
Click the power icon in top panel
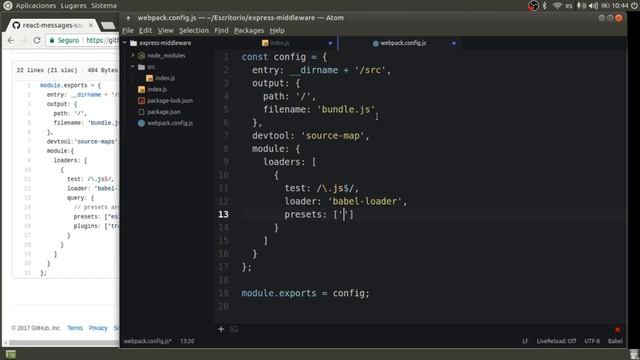(635, 5)
